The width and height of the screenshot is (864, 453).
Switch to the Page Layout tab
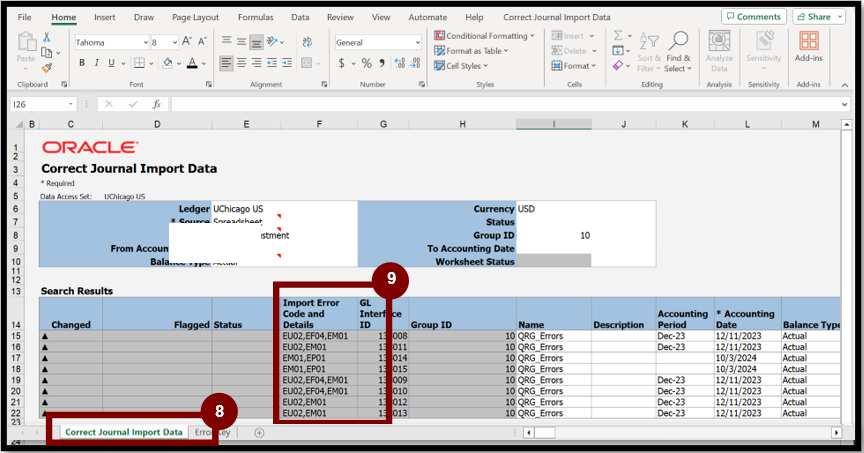pos(196,17)
